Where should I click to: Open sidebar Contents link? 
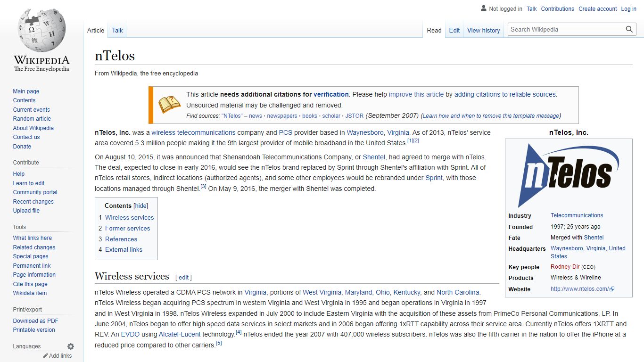[24, 100]
